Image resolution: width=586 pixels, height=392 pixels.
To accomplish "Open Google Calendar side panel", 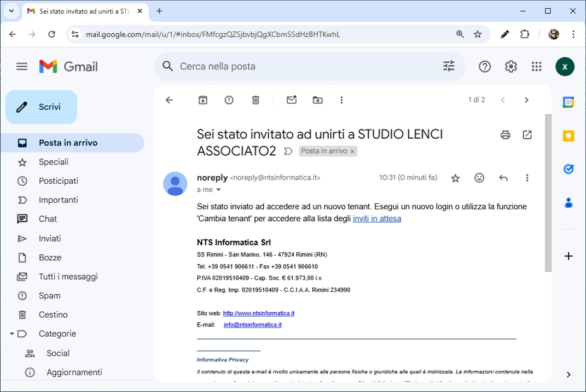I will [x=568, y=102].
